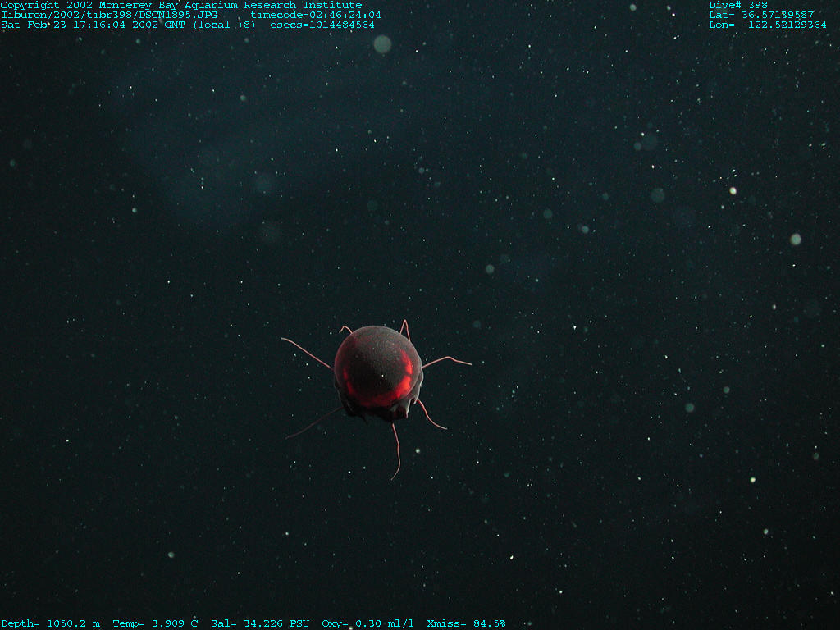Click the Temp= 3.909 C reading
Viewport: 840px width, 630px height.
[155, 623]
